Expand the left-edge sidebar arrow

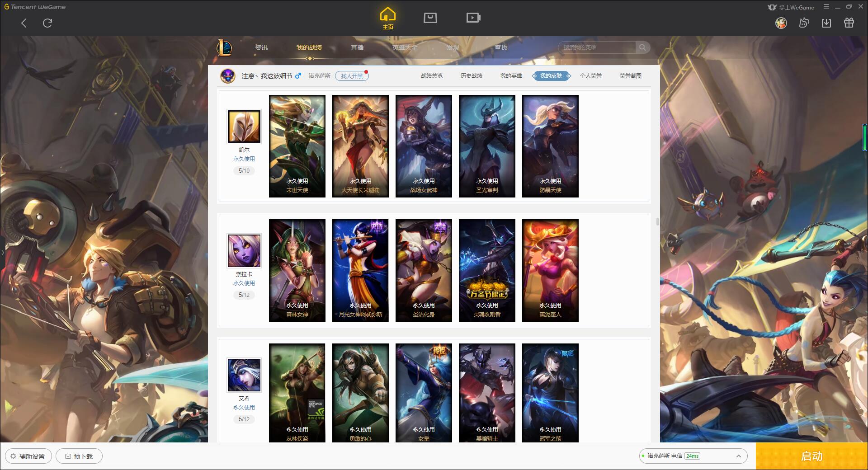pos(2,253)
